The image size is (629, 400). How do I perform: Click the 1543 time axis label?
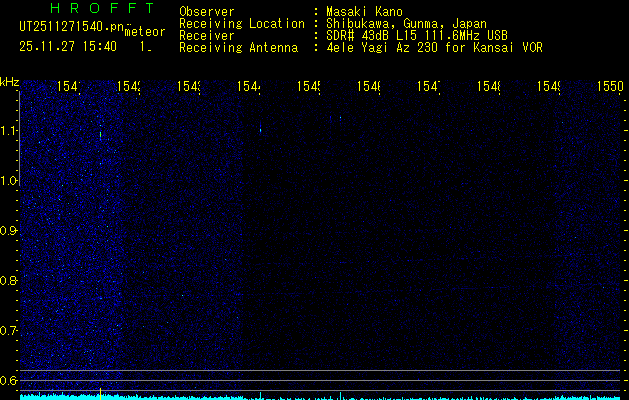tap(189, 86)
